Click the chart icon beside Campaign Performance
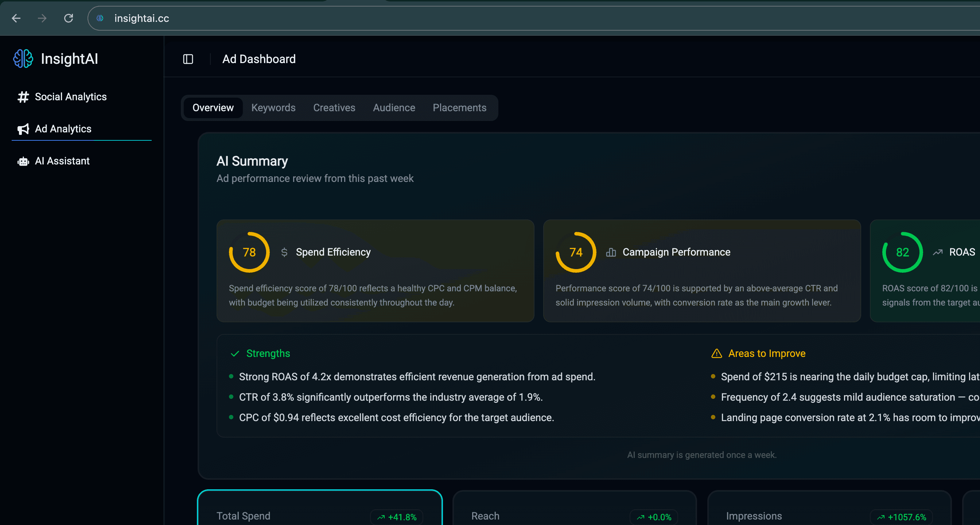980x525 pixels. [611, 252]
